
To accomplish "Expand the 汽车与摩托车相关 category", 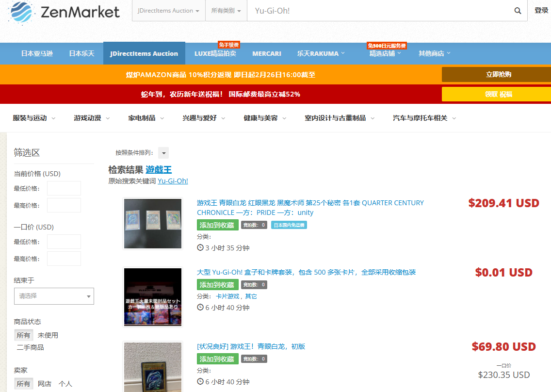I will pyautogui.click(x=424, y=118).
